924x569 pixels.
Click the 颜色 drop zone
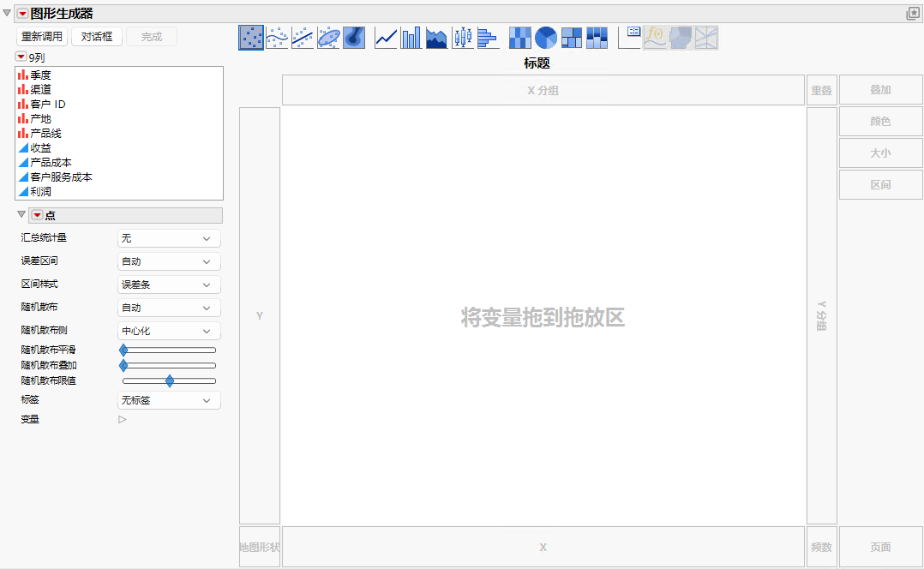point(881,122)
